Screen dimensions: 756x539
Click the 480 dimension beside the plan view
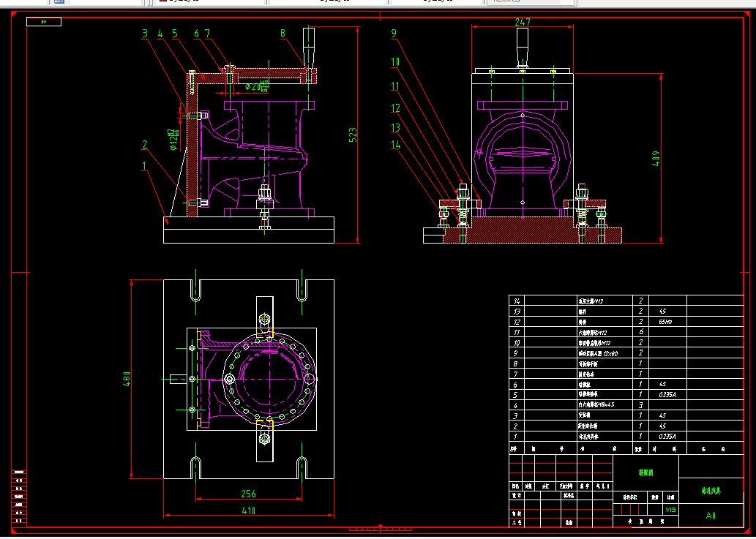click(127, 379)
